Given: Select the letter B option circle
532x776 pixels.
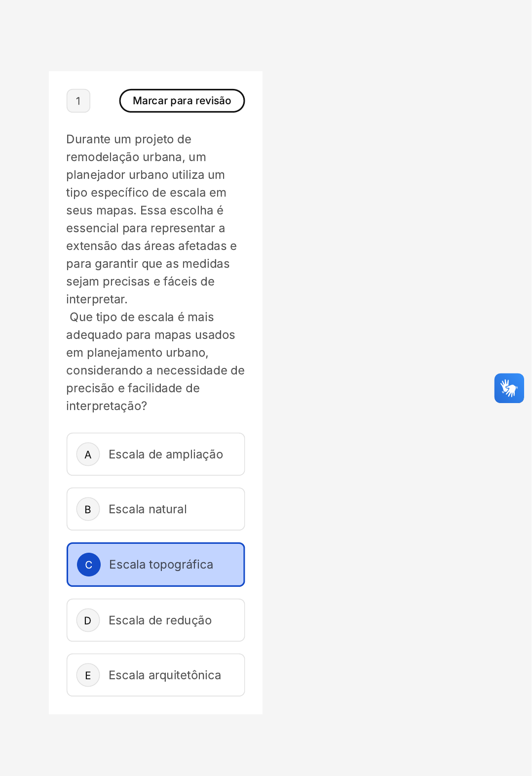Looking at the screenshot, I should pyautogui.click(x=88, y=509).
